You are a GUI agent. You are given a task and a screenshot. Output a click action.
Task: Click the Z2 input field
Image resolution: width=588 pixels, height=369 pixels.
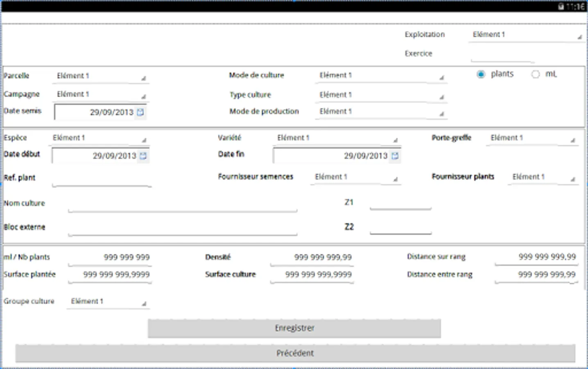tap(400, 227)
